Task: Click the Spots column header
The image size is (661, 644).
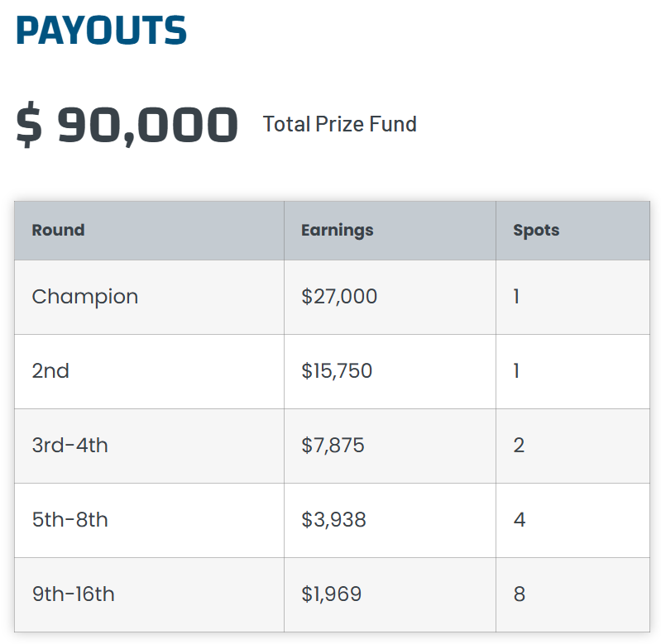Action: 536,230
